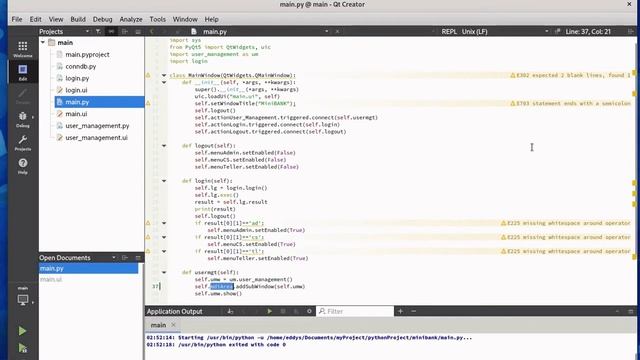Open the Debug menu

point(102,19)
